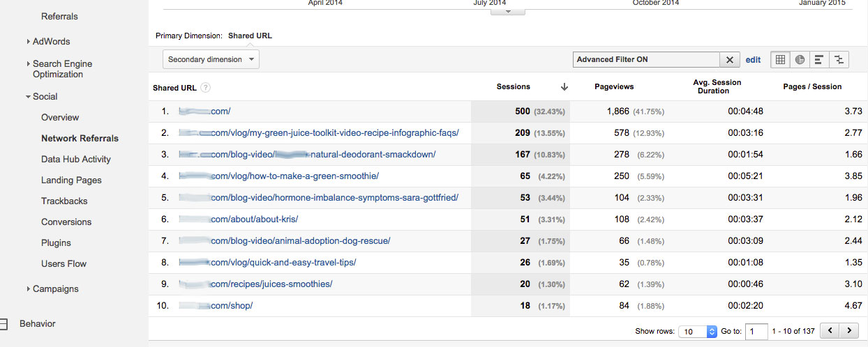The width and height of the screenshot is (868, 347).
Task: Click the Go to page number field
Action: (756, 332)
